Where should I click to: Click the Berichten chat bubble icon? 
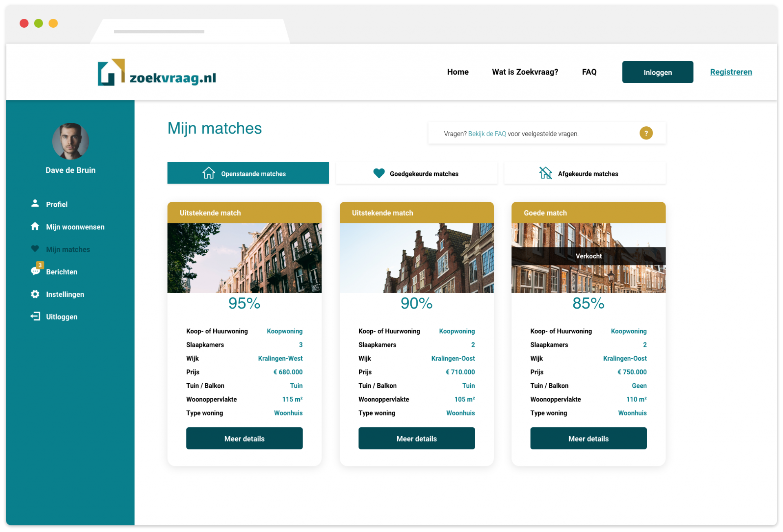click(35, 271)
